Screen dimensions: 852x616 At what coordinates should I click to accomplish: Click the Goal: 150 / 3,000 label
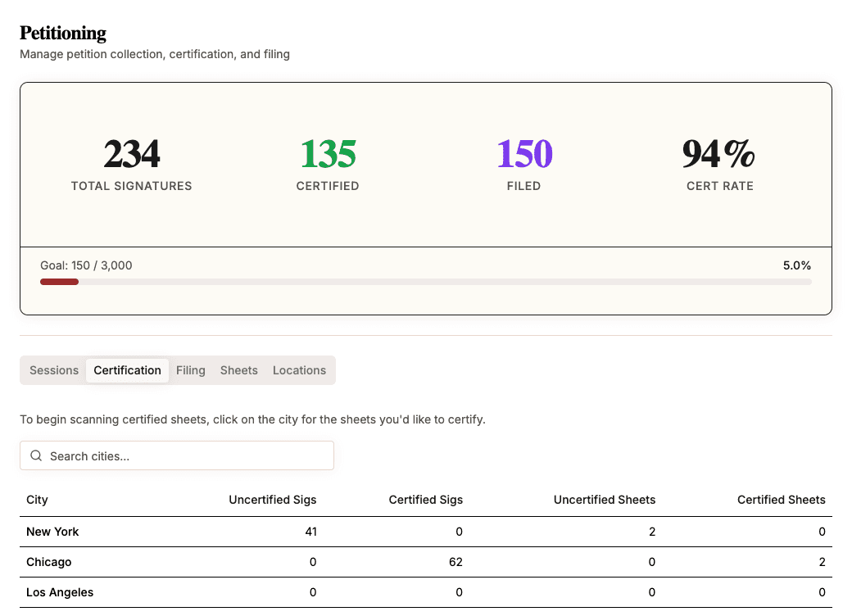86,265
